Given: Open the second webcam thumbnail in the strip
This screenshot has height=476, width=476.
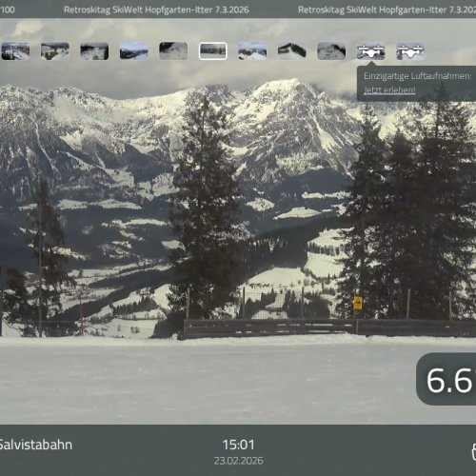Looking at the screenshot, I should (x=55, y=51).
